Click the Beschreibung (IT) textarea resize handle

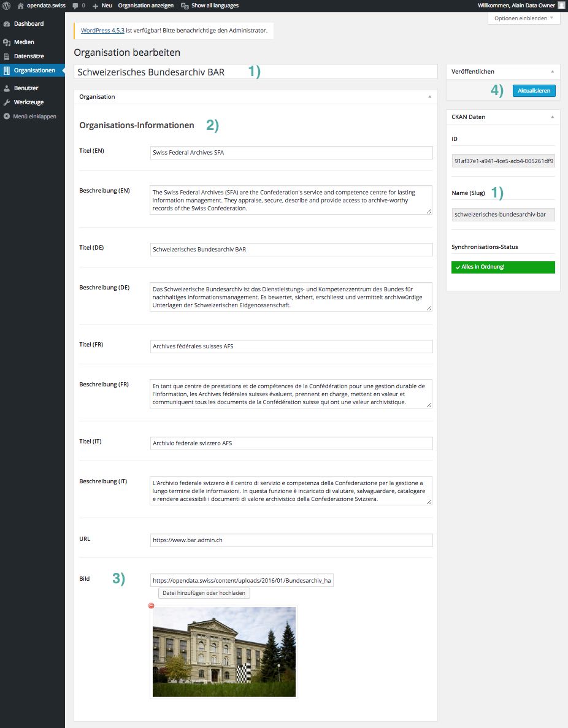(x=429, y=502)
